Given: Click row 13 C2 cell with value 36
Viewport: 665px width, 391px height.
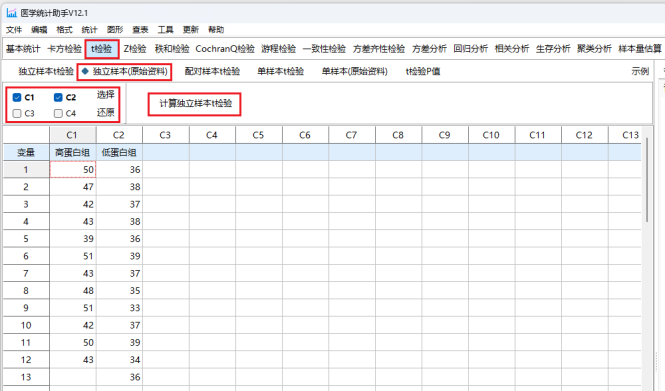Looking at the screenshot, I should [119, 377].
